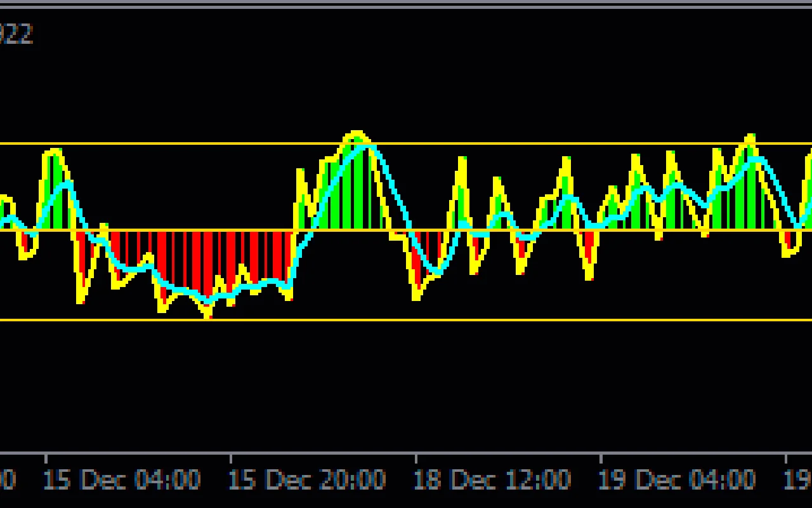Select the "15 Dec 20:00" time label
Screen dimensions: 812x508
pos(306,479)
